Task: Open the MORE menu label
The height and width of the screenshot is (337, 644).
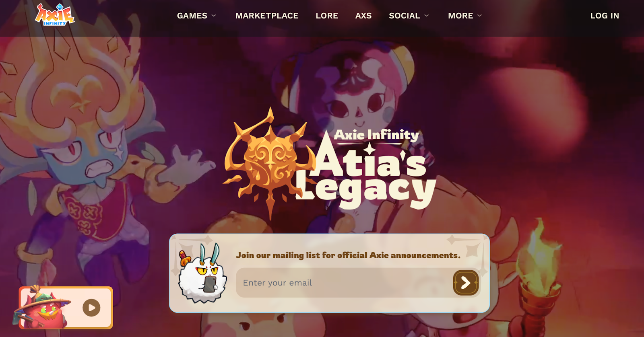Action: pyautogui.click(x=460, y=16)
